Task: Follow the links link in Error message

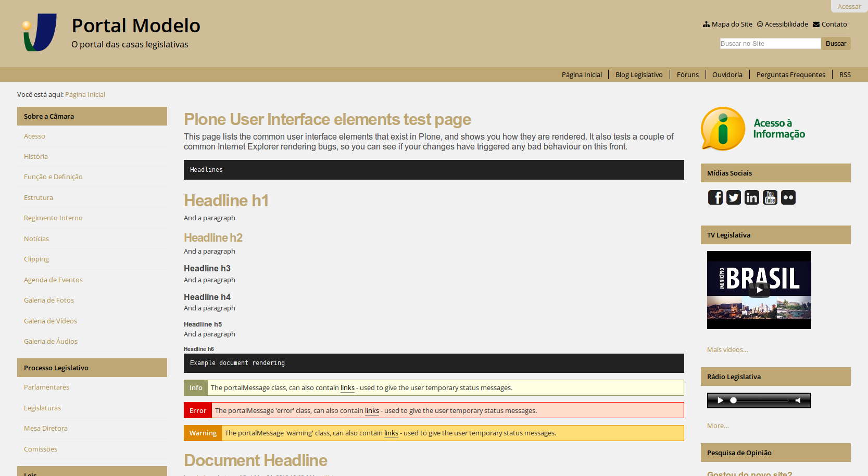Action: (x=372, y=410)
